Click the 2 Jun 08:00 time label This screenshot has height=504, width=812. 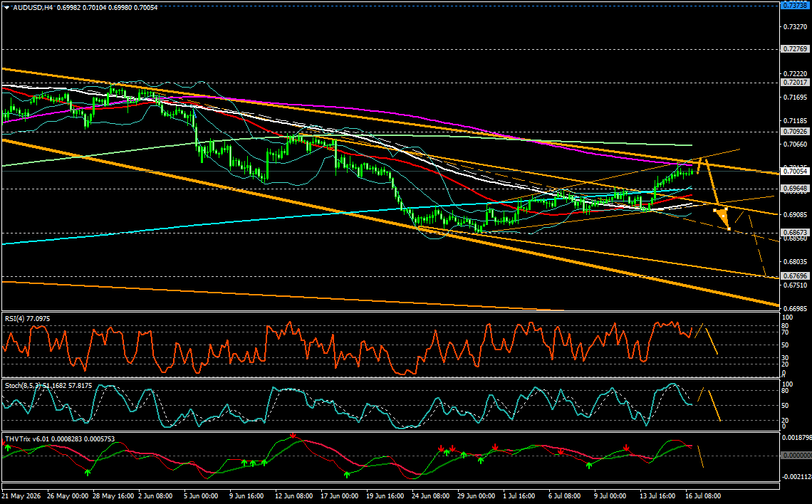coord(157,495)
